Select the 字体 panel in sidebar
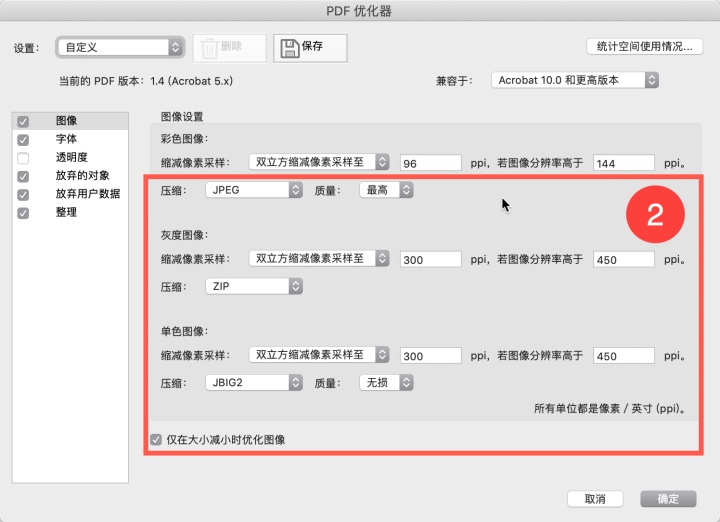Viewport: 720px width, 522px height. coord(70,139)
